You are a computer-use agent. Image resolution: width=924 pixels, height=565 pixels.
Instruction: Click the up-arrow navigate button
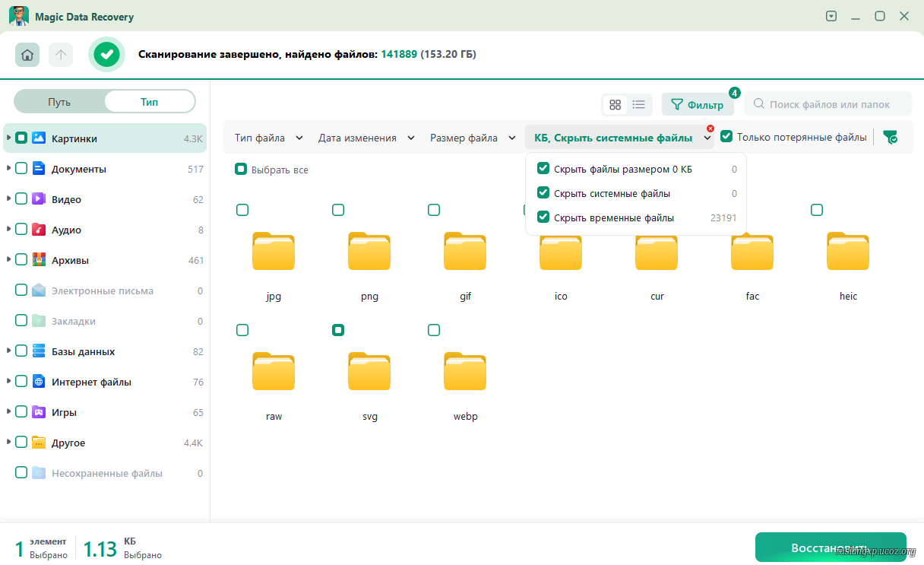pos(61,55)
